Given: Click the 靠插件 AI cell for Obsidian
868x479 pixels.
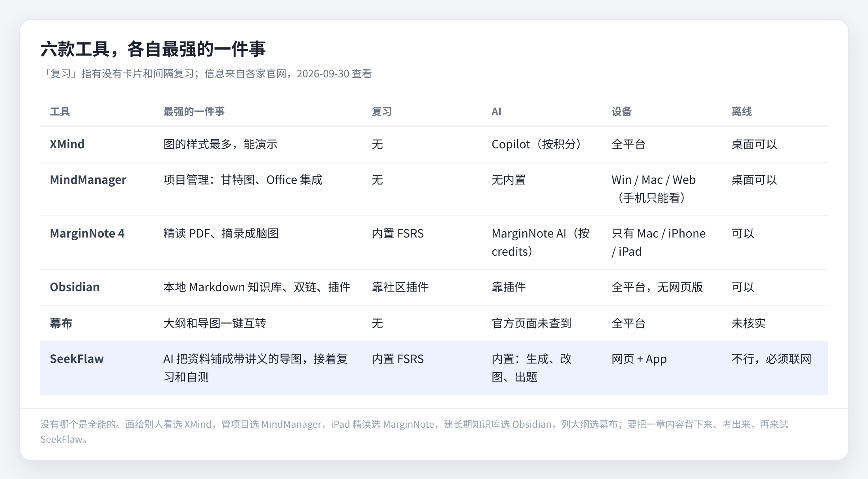Looking at the screenshot, I should pos(509,287).
